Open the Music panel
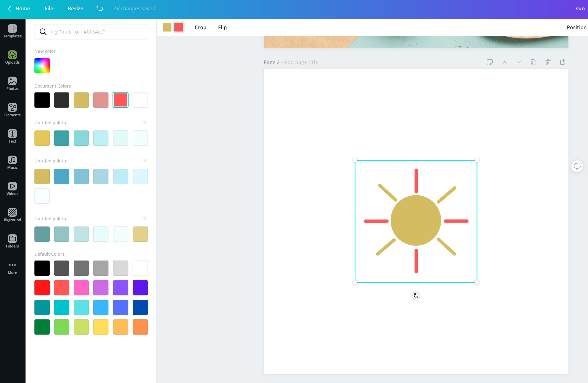Viewport: 588px width, 383px height. pyautogui.click(x=12, y=162)
